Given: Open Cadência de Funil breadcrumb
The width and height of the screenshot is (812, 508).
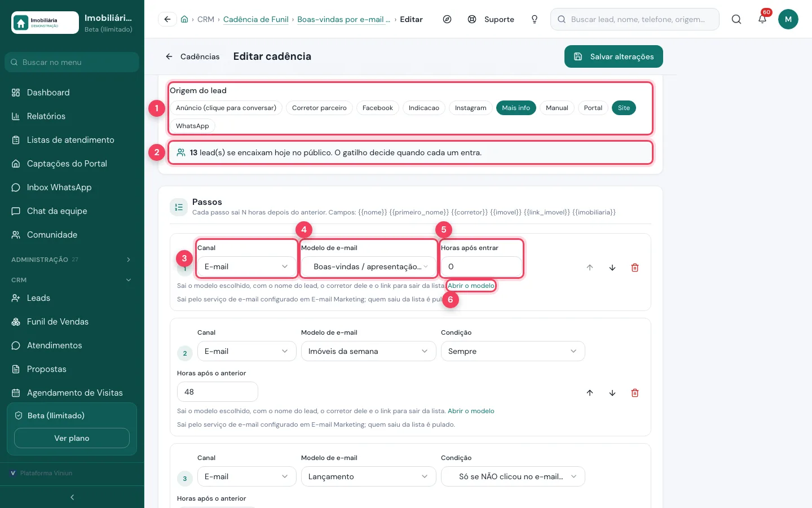Looking at the screenshot, I should (255, 19).
